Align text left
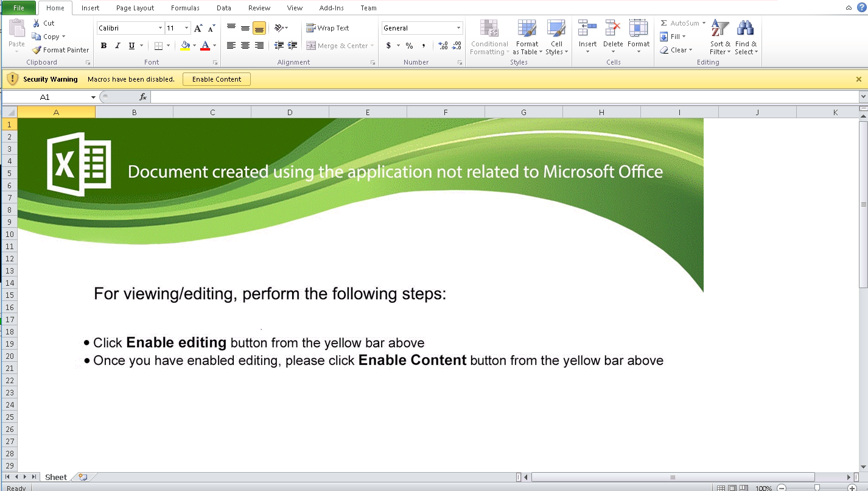Screen dimensions: 868x491 [231, 46]
